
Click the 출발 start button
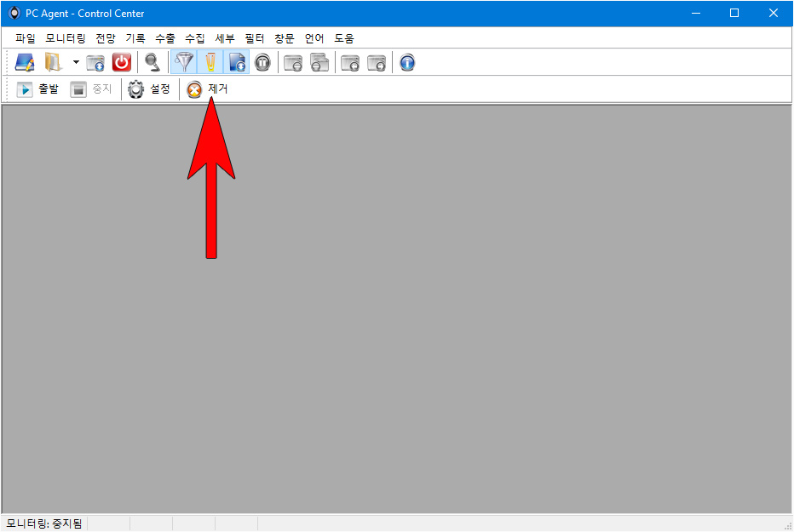pos(37,89)
